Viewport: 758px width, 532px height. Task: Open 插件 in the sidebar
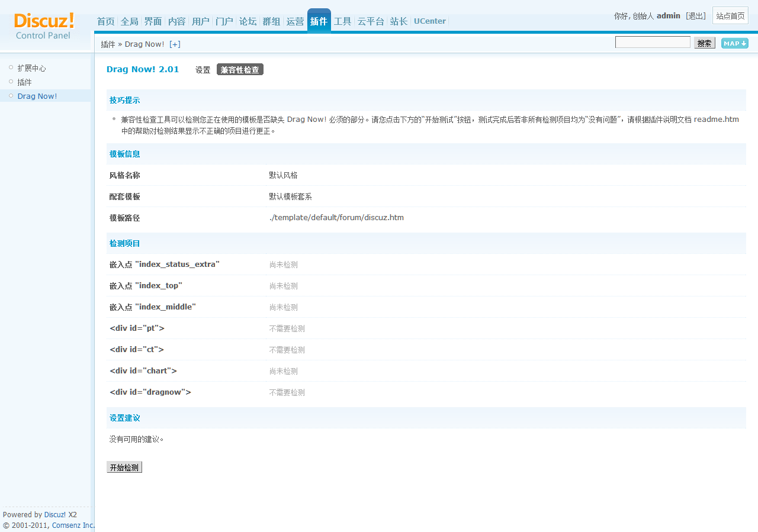coord(24,82)
